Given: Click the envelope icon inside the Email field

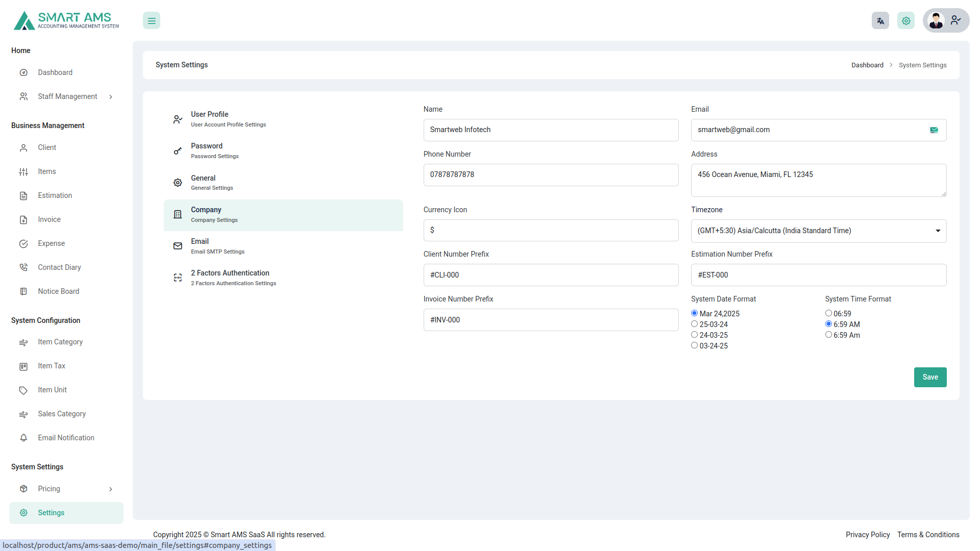Looking at the screenshot, I should pyautogui.click(x=934, y=130).
